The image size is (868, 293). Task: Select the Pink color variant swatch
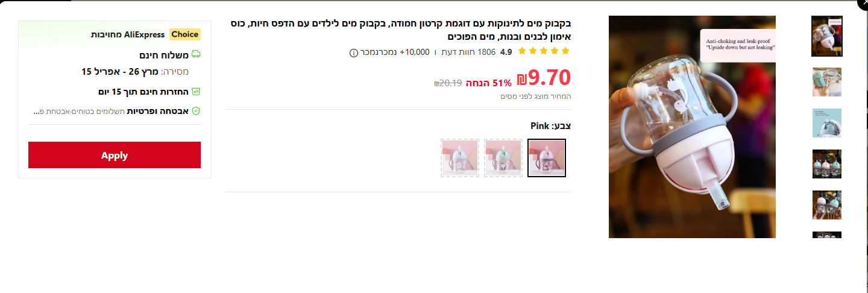[547, 158]
